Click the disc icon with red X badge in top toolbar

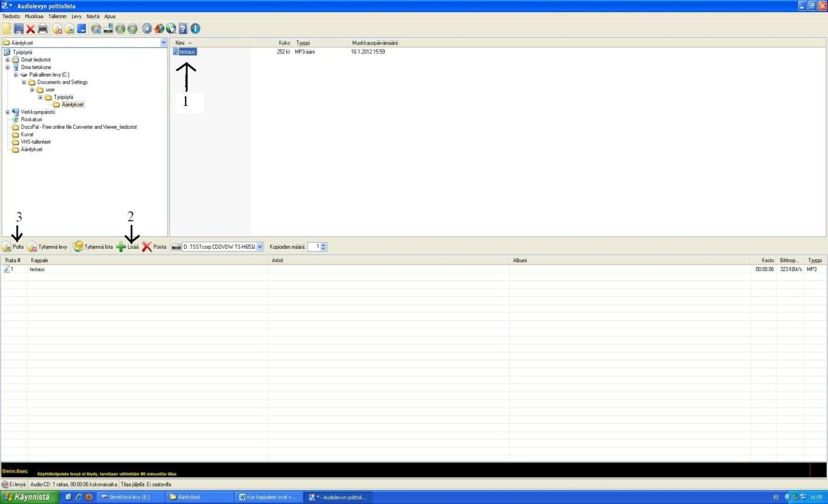(57, 29)
